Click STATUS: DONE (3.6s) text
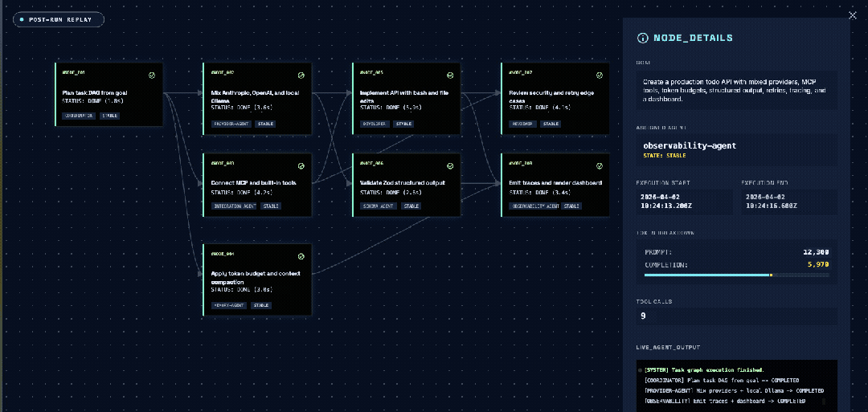This screenshot has width=868, height=412. (241, 109)
